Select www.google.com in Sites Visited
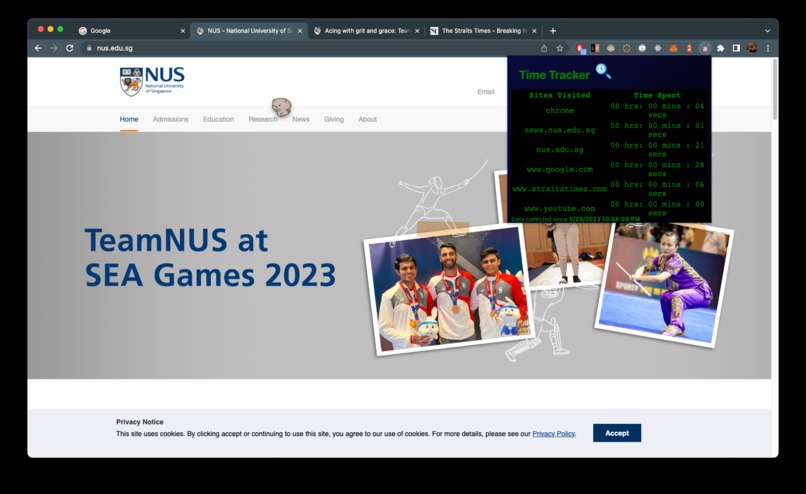806x494 pixels. (560, 169)
